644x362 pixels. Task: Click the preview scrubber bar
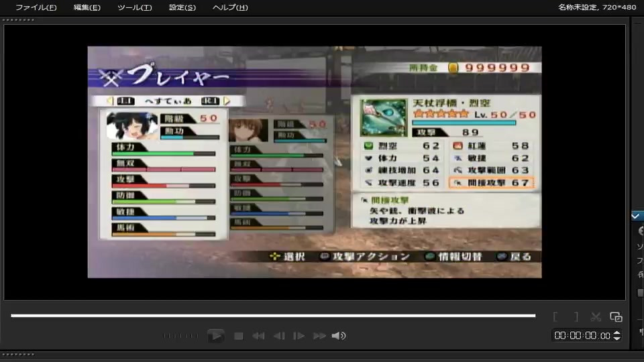click(273, 316)
